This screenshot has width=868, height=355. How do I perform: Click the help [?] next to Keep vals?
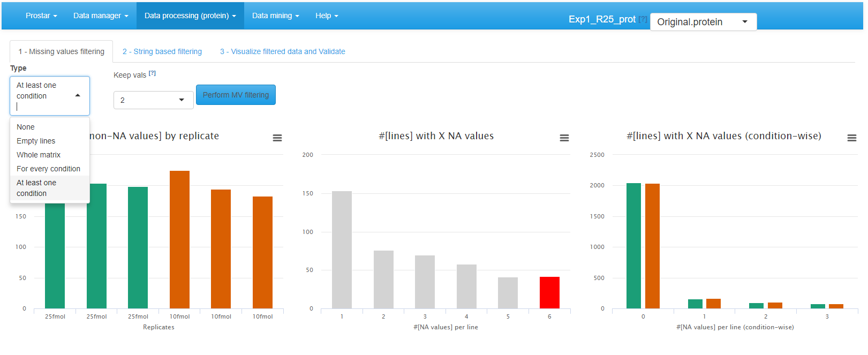coord(152,73)
